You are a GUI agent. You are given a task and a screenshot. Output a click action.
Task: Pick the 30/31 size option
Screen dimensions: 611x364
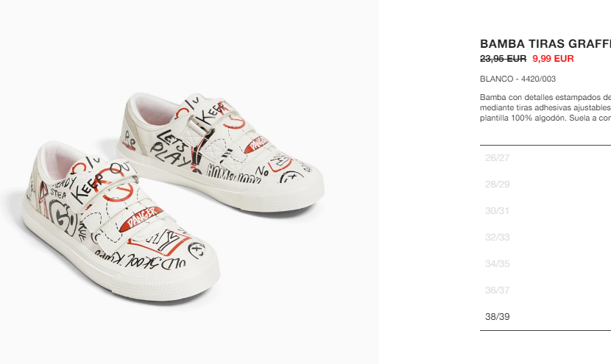click(545, 210)
